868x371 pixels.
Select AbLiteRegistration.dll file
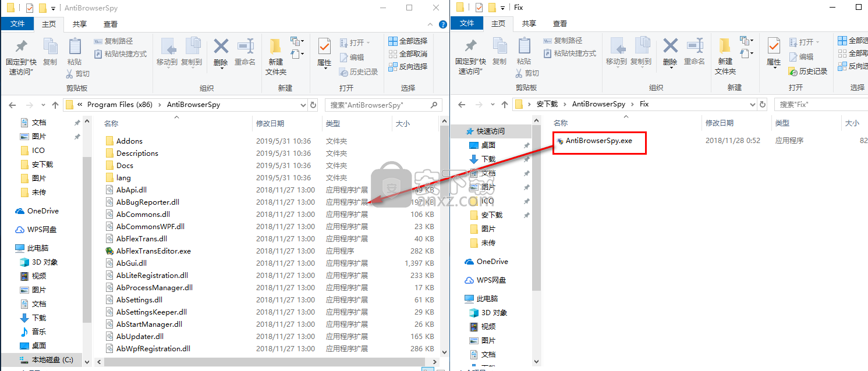[x=152, y=275]
